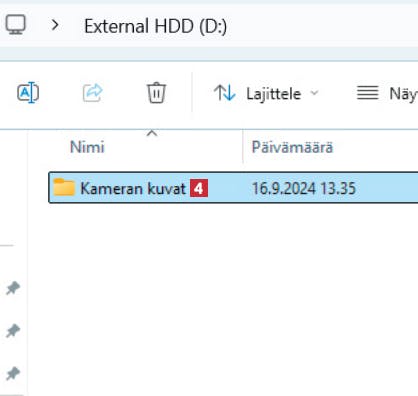The image size is (418, 396).
Task: Click the This PC monitor icon
Action: tap(15, 25)
